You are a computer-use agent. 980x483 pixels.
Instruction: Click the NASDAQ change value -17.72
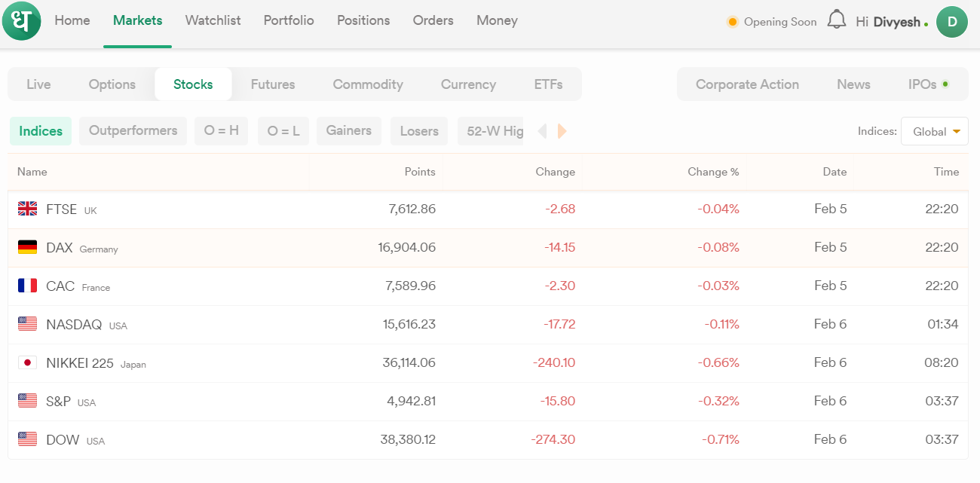click(559, 325)
